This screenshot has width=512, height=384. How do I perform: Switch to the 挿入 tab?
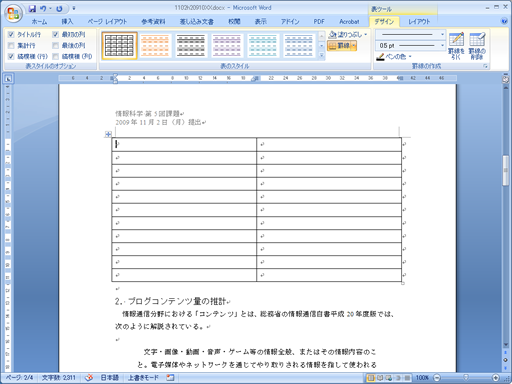coord(67,22)
